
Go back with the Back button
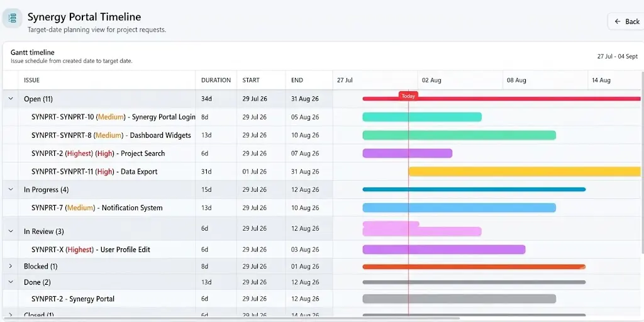coord(627,21)
